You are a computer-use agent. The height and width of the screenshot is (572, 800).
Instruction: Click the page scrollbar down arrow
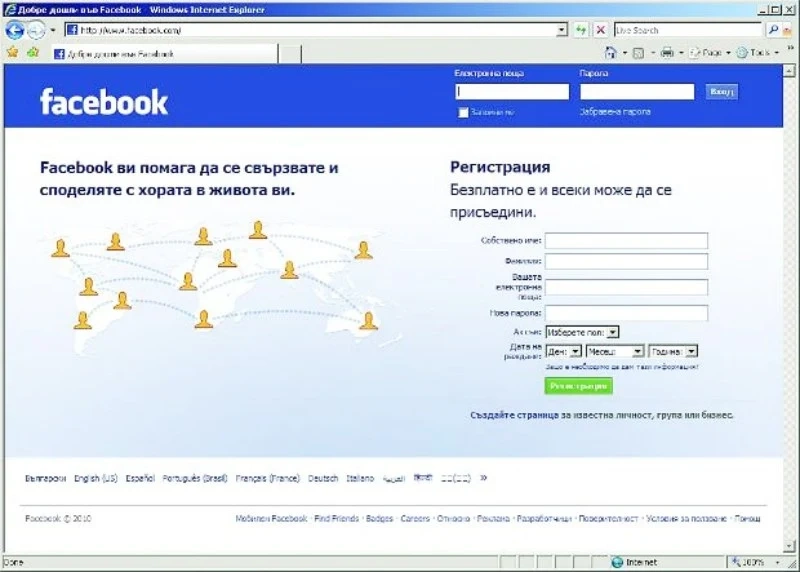click(x=789, y=547)
